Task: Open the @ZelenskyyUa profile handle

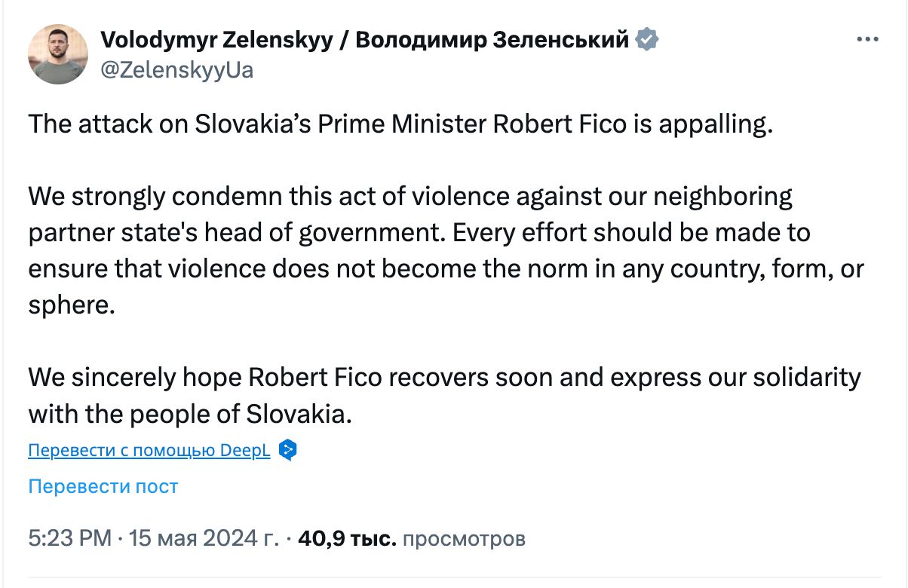Action: click(179, 70)
